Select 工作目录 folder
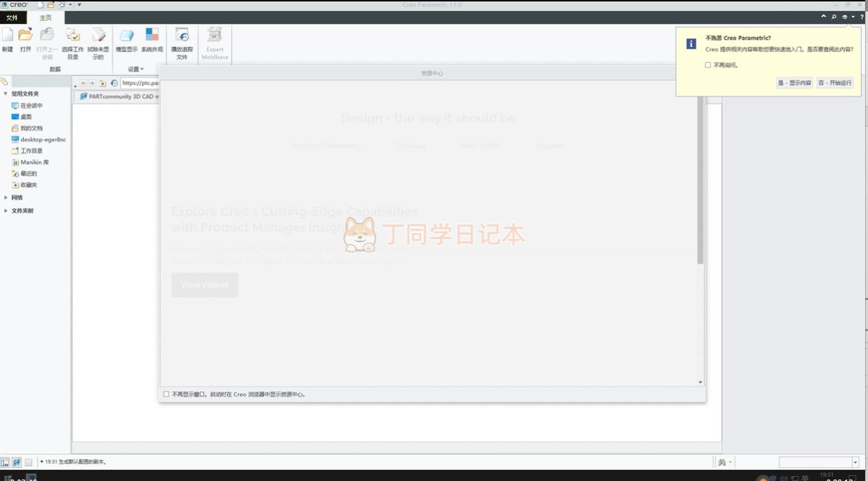Image resolution: width=868 pixels, height=481 pixels. point(27,151)
